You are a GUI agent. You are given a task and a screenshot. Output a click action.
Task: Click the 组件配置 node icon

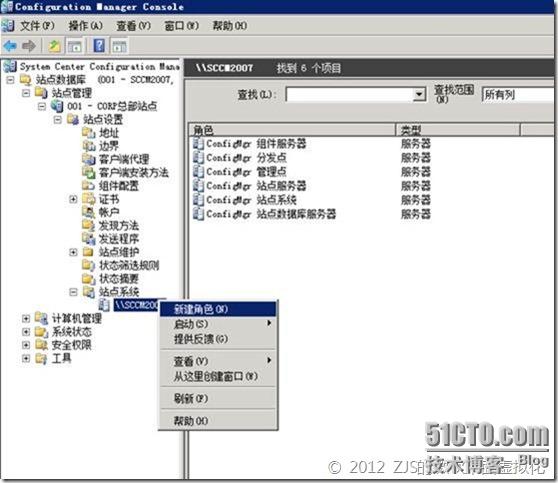point(89,186)
